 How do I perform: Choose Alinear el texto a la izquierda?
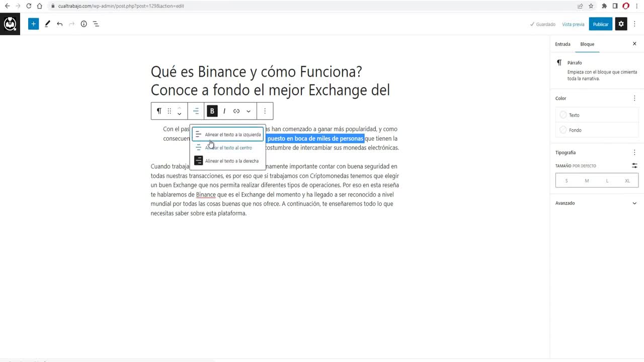227,135
